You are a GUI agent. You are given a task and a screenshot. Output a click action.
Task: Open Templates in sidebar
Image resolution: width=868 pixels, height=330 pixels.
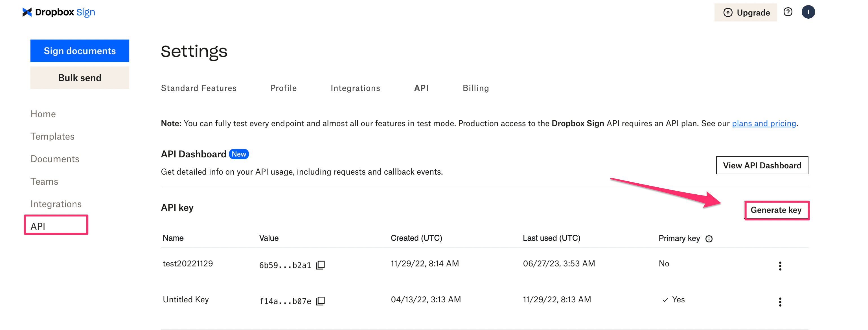coord(52,136)
